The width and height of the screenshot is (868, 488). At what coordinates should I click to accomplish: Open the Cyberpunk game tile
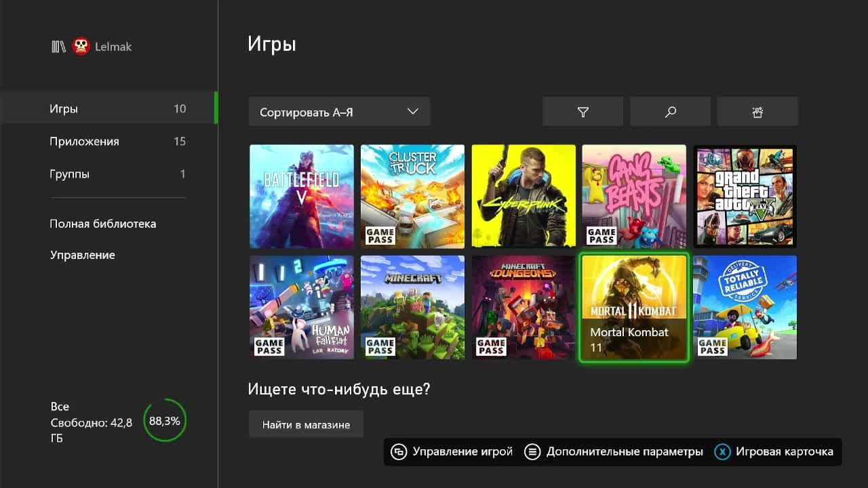[x=524, y=197]
